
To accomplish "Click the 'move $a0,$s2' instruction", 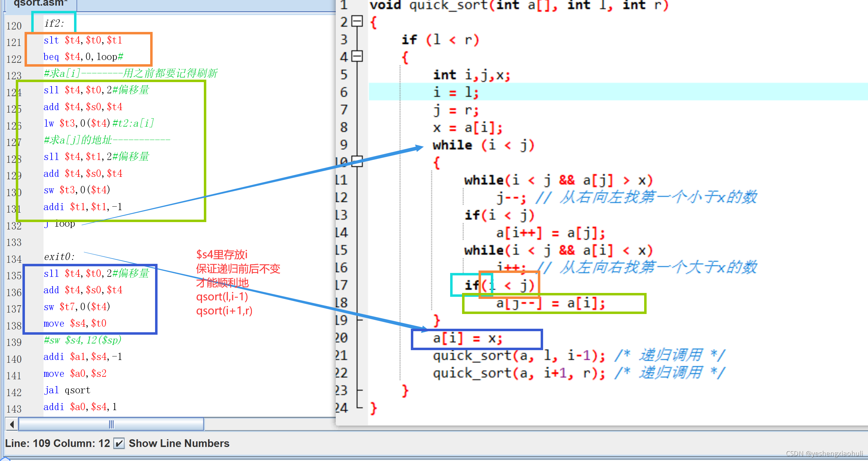I will [75, 373].
